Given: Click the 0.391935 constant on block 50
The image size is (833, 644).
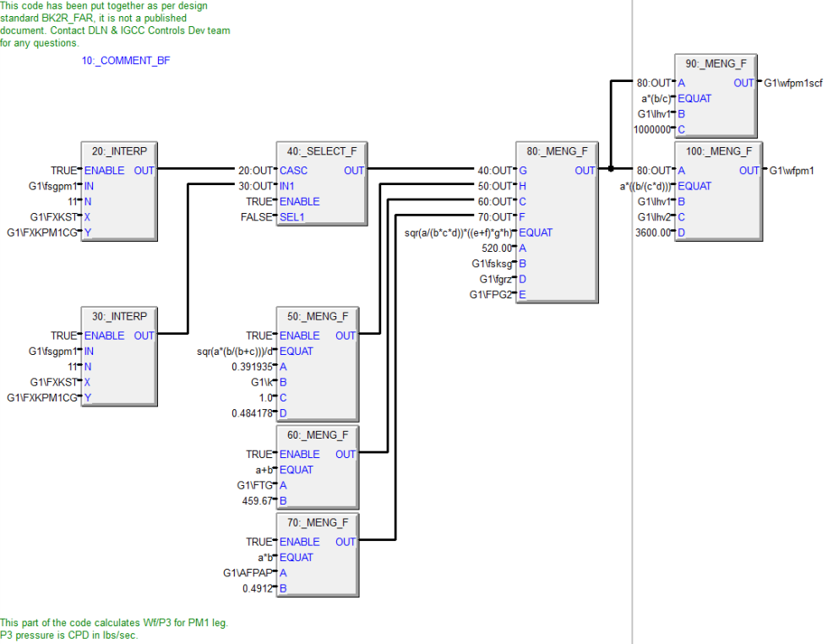Looking at the screenshot, I should point(252,367).
